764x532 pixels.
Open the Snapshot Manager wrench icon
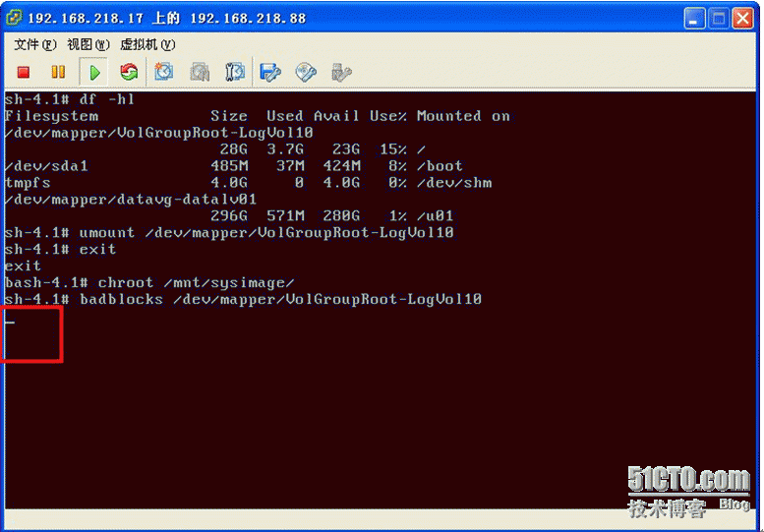pos(235,72)
